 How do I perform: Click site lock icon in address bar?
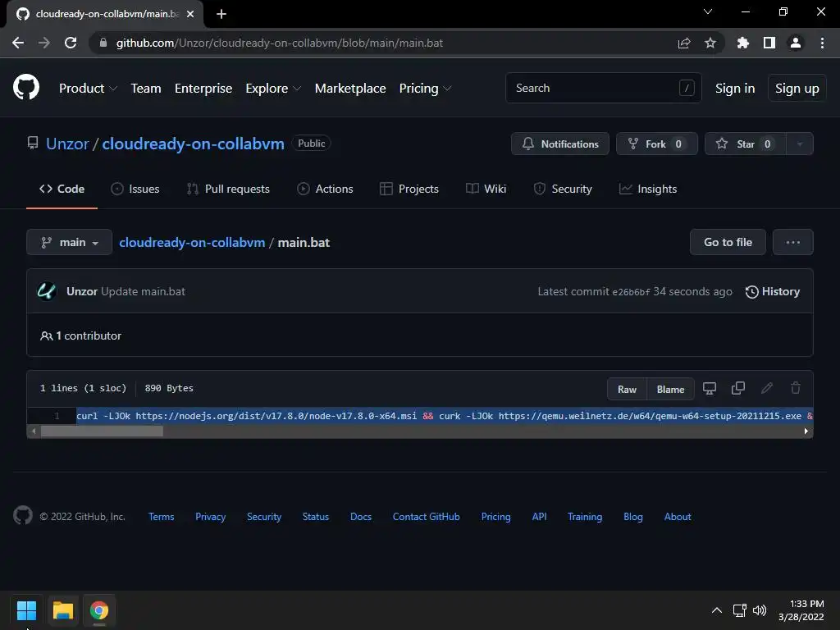103,43
